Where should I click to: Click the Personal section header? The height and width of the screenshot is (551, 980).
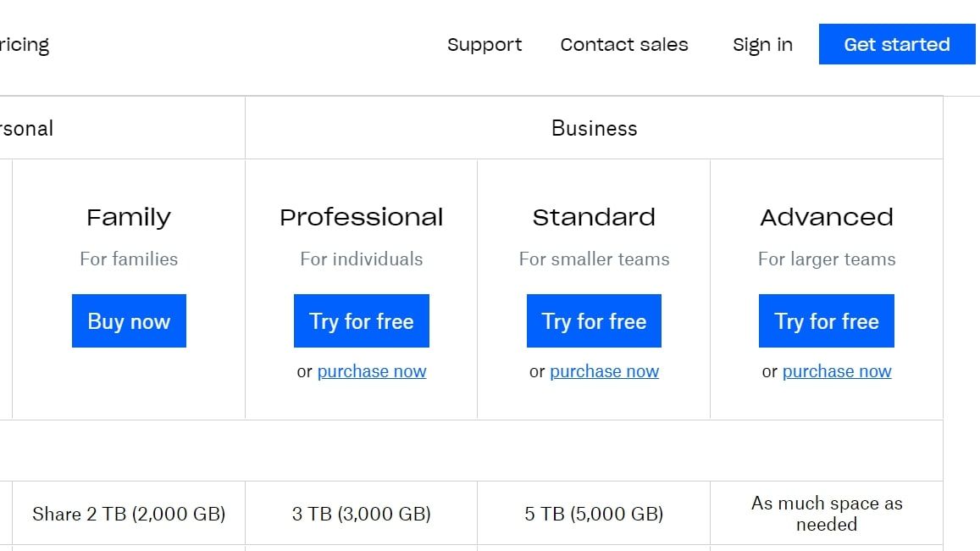coord(28,128)
